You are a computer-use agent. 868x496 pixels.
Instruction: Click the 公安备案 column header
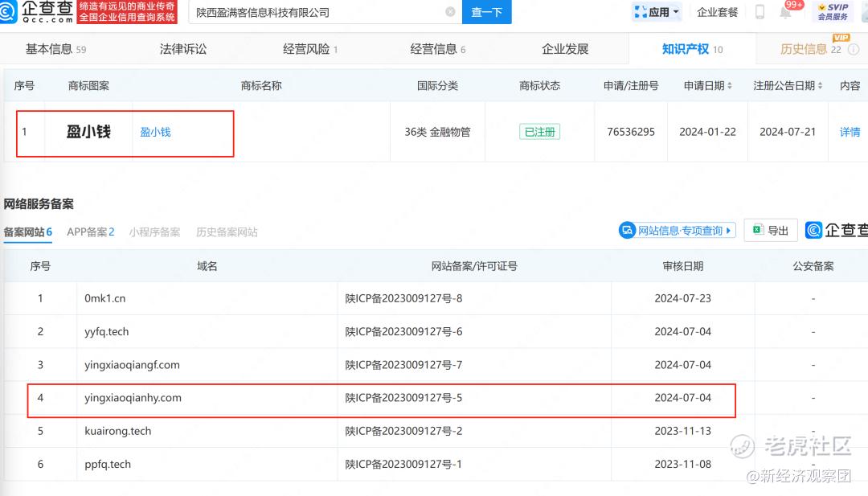813,266
